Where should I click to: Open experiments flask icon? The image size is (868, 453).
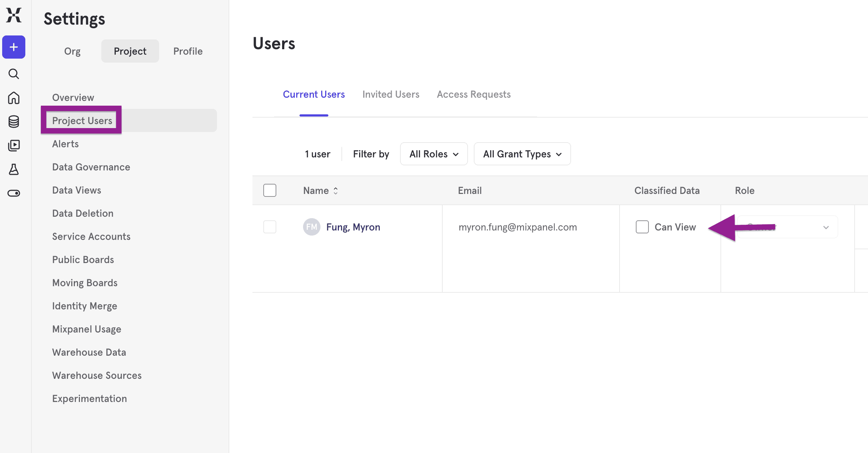click(x=14, y=169)
